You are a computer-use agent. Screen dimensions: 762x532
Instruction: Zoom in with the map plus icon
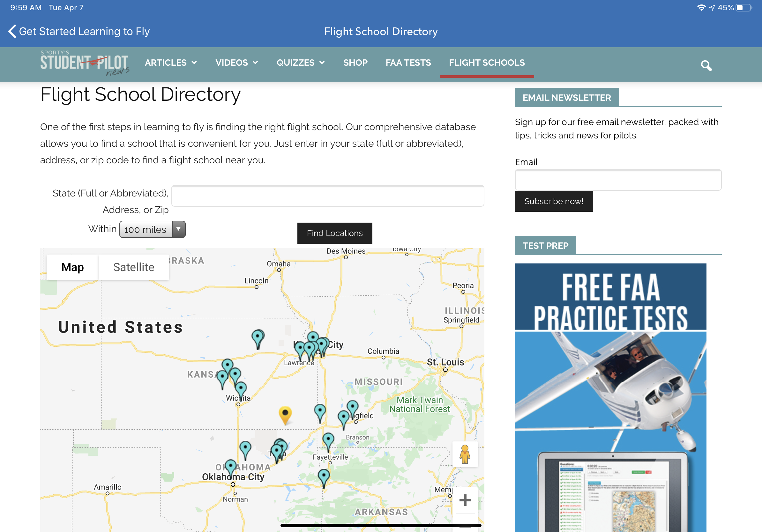[x=465, y=500]
